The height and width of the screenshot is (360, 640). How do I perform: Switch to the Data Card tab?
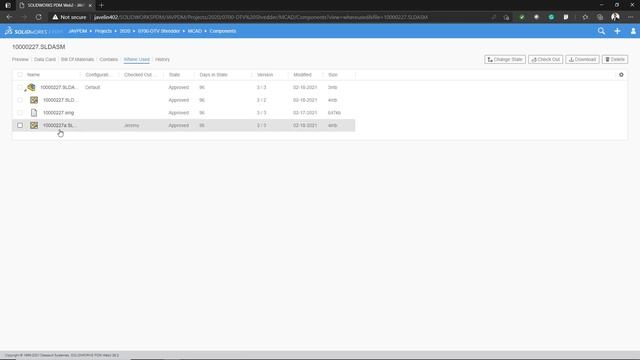coord(45,60)
